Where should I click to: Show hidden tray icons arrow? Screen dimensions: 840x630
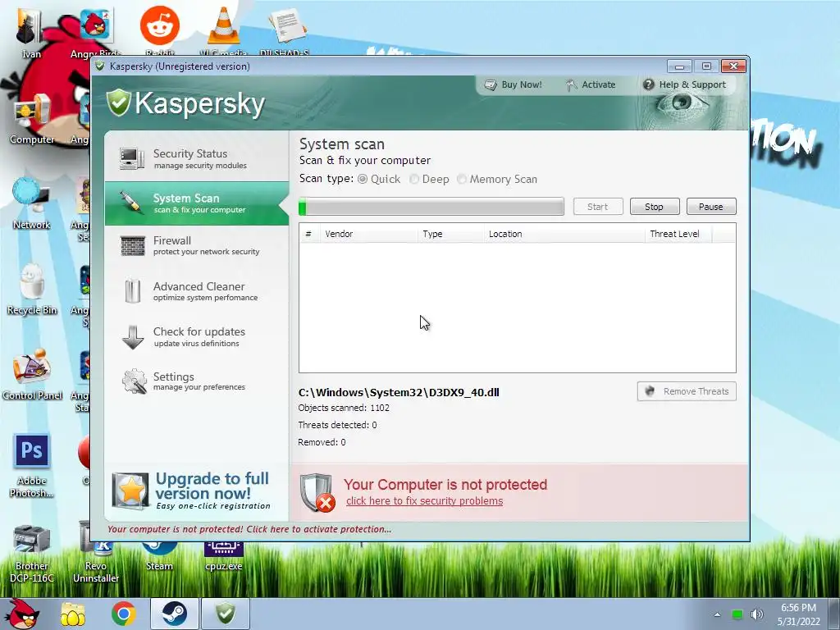pos(717,614)
